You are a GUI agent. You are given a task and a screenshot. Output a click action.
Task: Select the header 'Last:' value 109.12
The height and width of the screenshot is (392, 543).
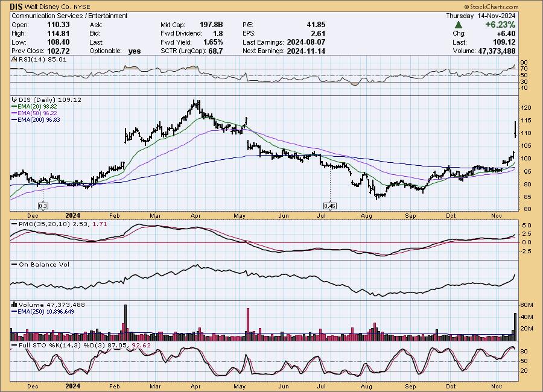pos(504,42)
